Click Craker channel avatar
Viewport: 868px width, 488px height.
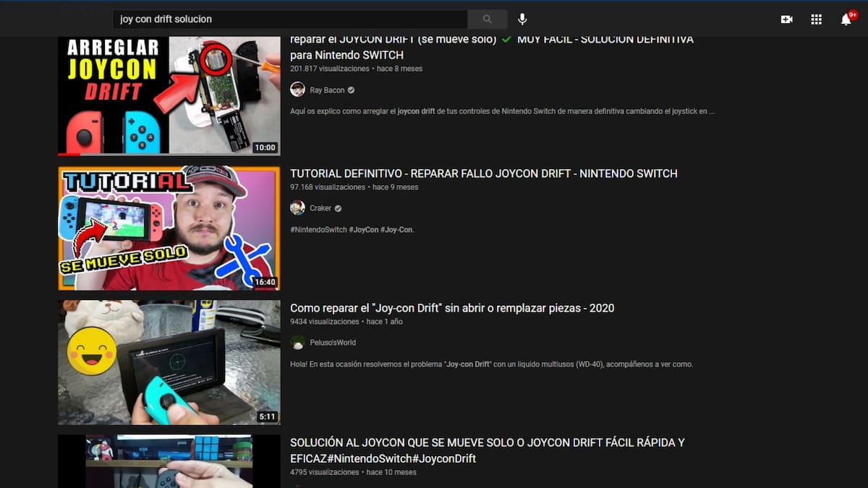click(x=297, y=208)
